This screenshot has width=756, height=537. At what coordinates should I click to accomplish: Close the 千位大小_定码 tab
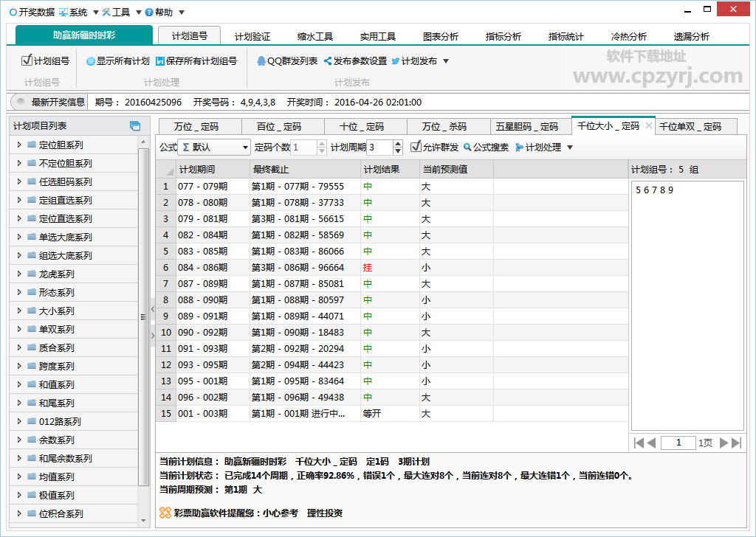(x=648, y=125)
